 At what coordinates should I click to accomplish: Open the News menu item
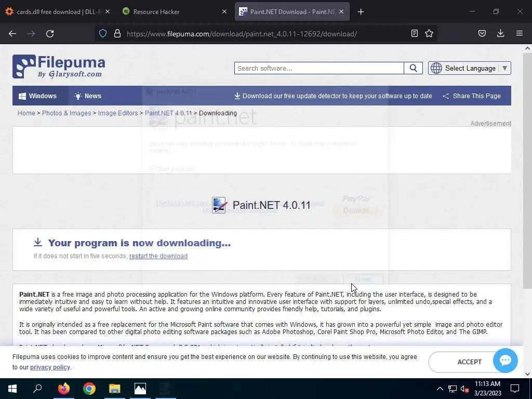(x=88, y=96)
